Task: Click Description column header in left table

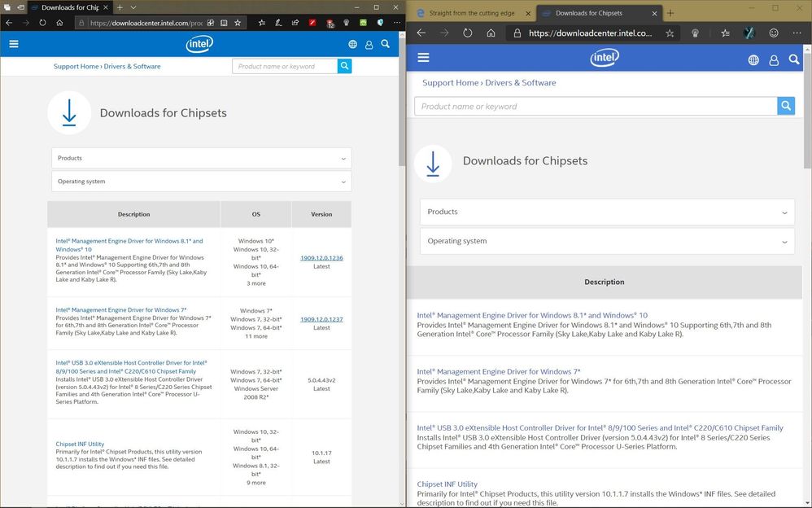Action: click(133, 214)
